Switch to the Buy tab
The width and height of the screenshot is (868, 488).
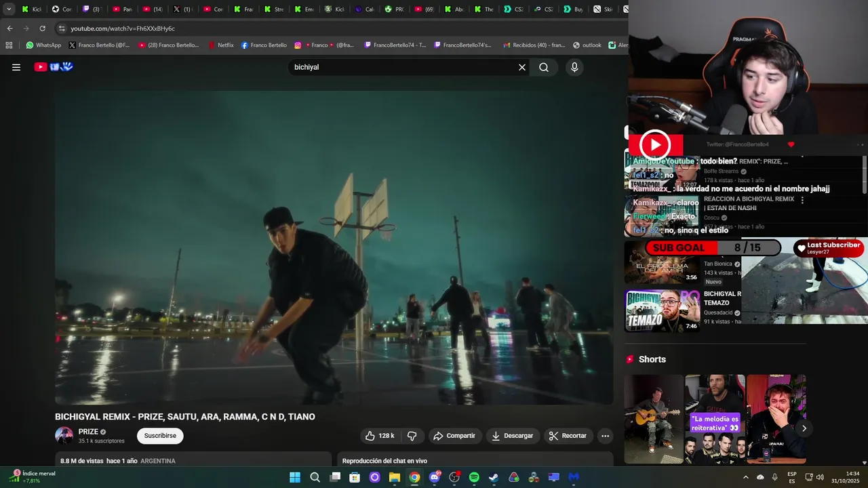click(x=573, y=9)
